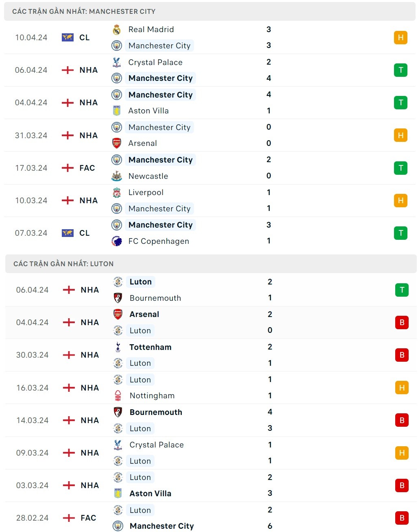
Task: Select the Manchester City recent matches header
Action: (x=84, y=11)
